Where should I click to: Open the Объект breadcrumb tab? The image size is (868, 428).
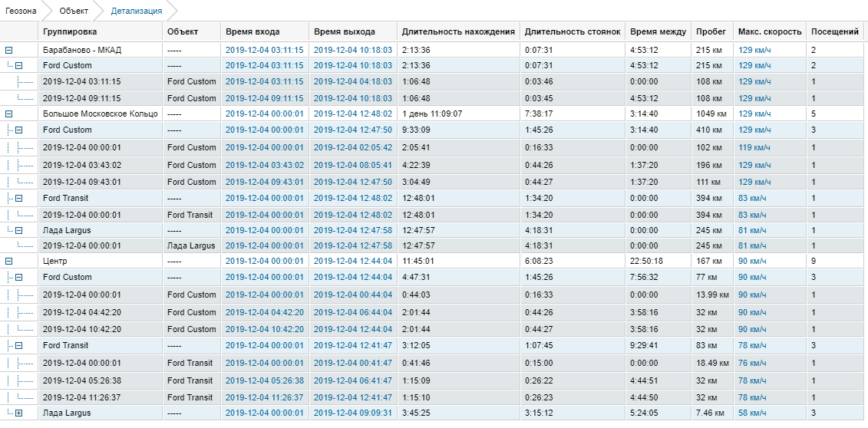tap(74, 12)
